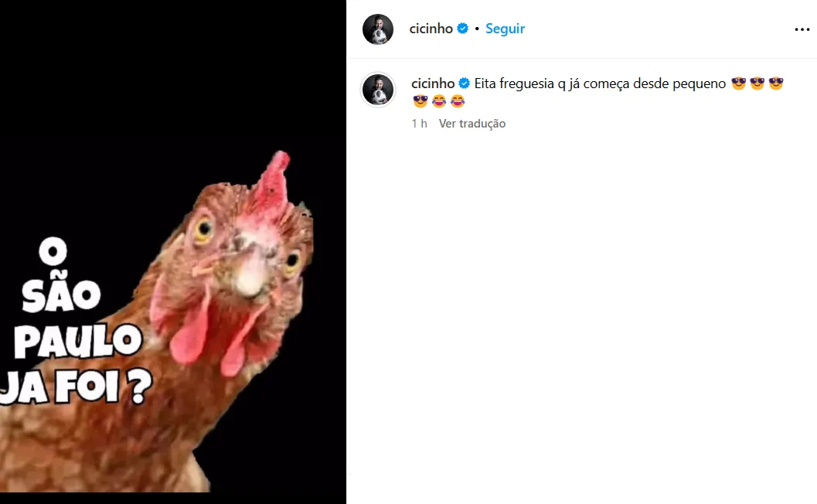This screenshot has width=817, height=504.
Task: Click the chicken's beak in the meme
Action: point(250,274)
